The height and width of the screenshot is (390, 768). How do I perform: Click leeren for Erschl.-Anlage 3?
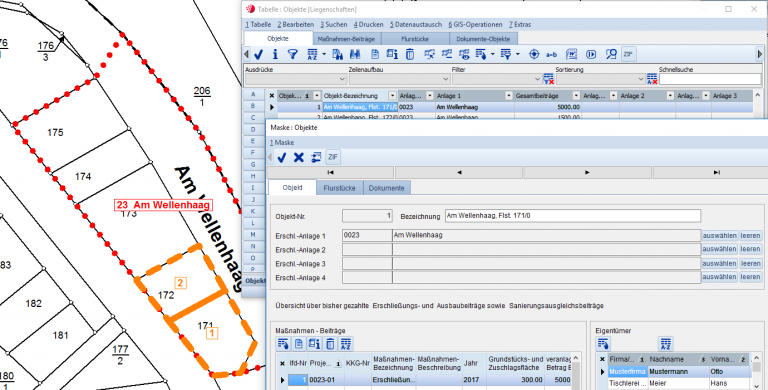(750, 264)
